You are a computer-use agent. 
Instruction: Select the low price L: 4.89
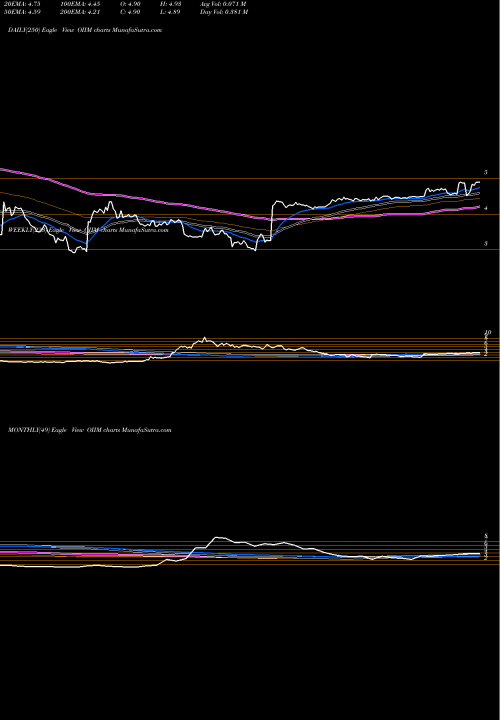169,12
